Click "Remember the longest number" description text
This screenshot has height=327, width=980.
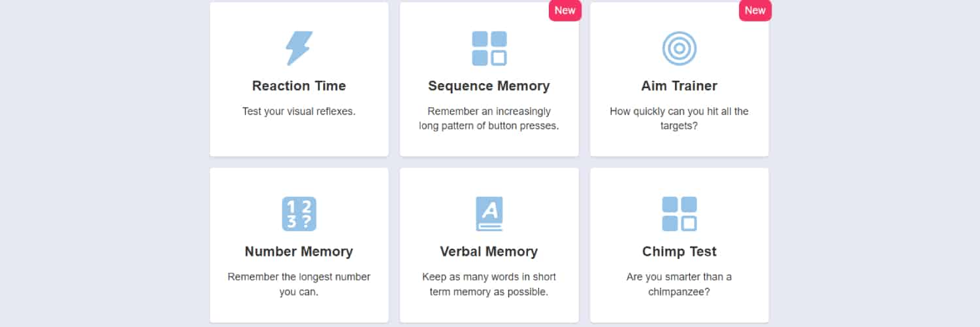pyautogui.click(x=299, y=284)
